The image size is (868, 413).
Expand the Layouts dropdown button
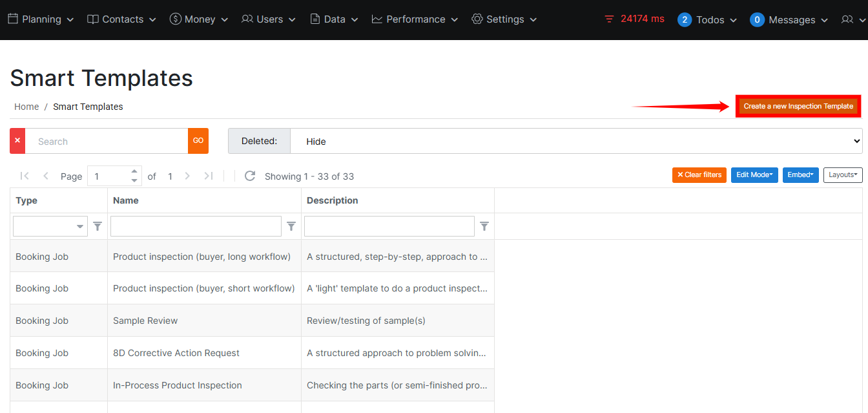pyautogui.click(x=843, y=175)
